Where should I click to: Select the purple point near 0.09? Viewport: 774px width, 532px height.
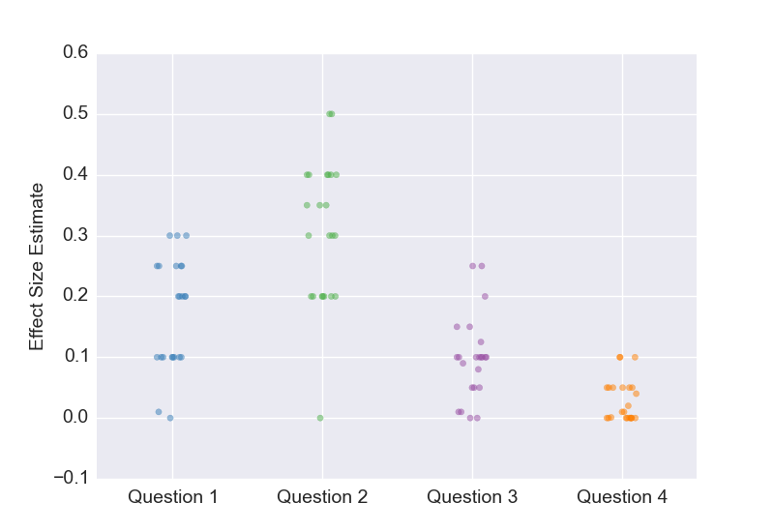(462, 364)
